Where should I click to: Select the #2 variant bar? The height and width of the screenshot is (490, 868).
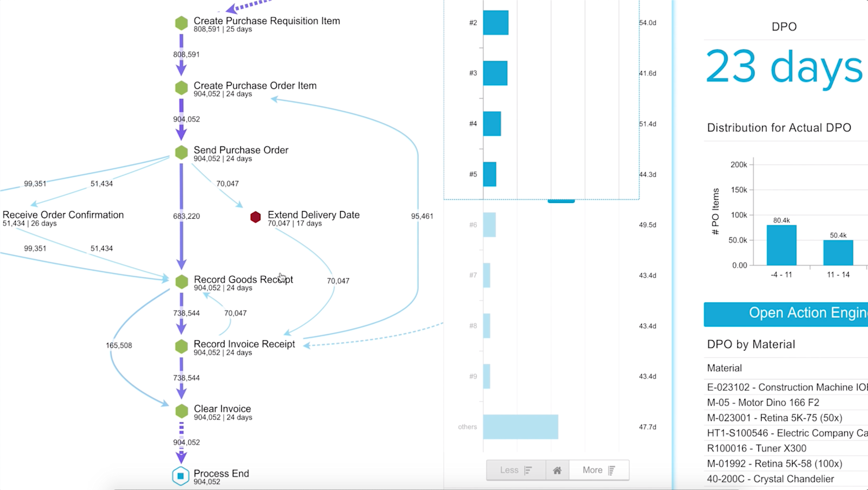(496, 23)
